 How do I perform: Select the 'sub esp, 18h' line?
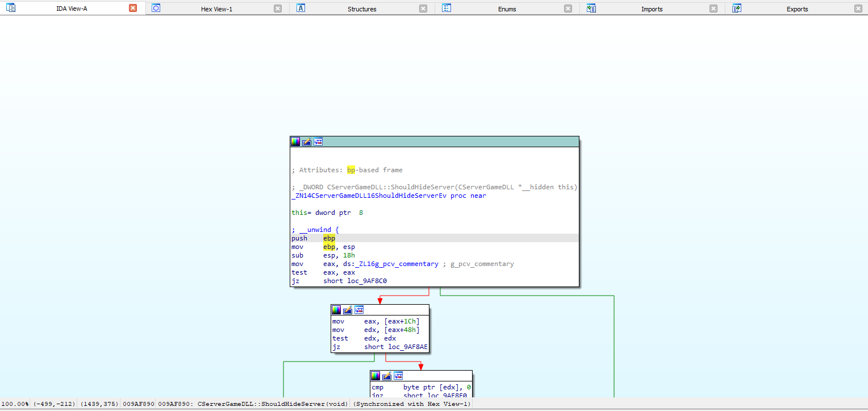tap(323, 255)
